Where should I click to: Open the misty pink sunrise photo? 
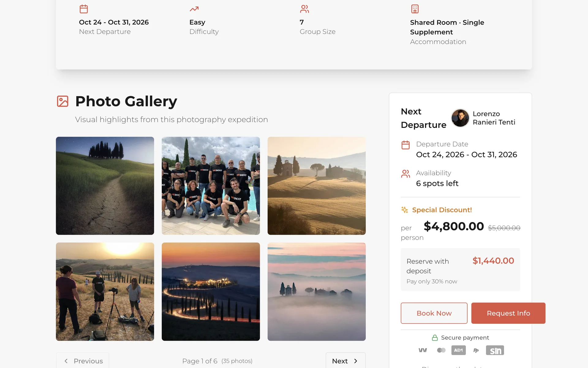[317, 292]
